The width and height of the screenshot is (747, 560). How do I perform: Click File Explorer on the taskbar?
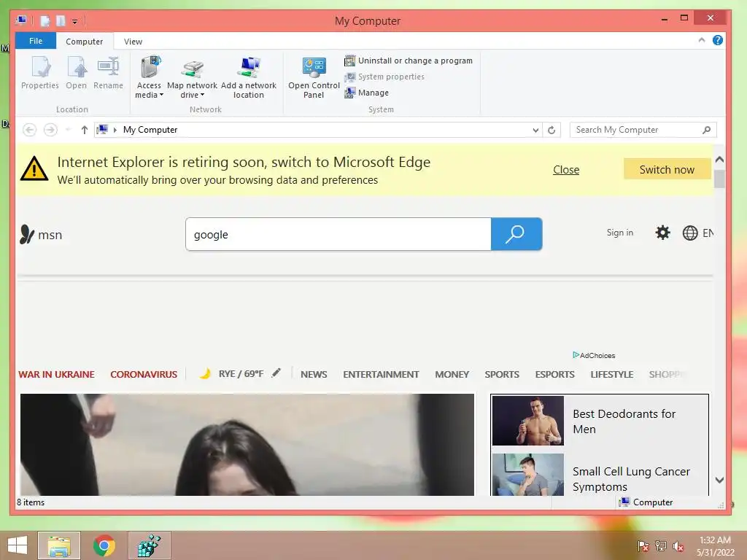[x=59, y=545]
